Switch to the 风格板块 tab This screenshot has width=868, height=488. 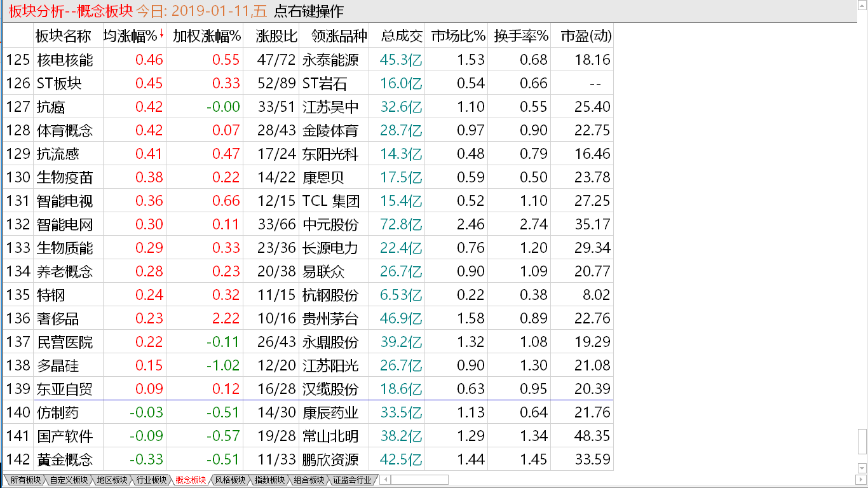click(230, 480)
